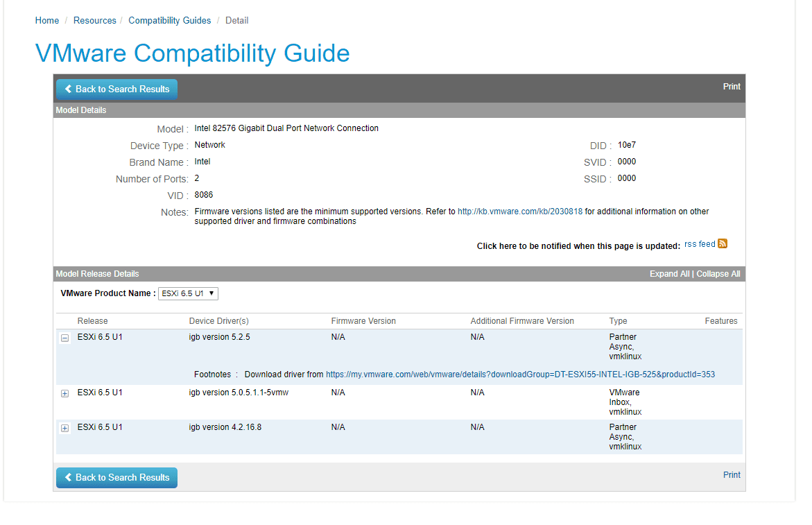Click the VMware Compatibility Guide heading
This screenshot has width=812, height=525.
tap(192, 53)
